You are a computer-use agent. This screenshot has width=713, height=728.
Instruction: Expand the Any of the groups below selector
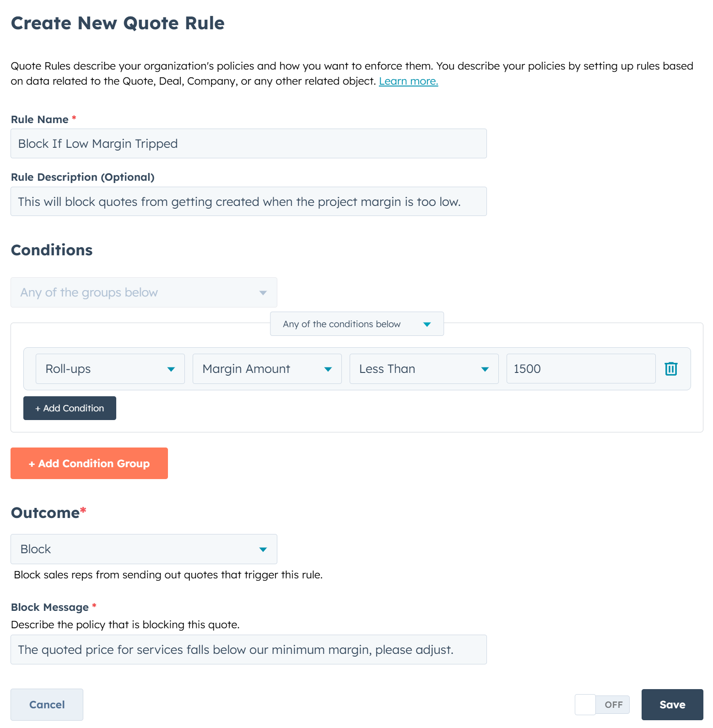click(143, 292)
